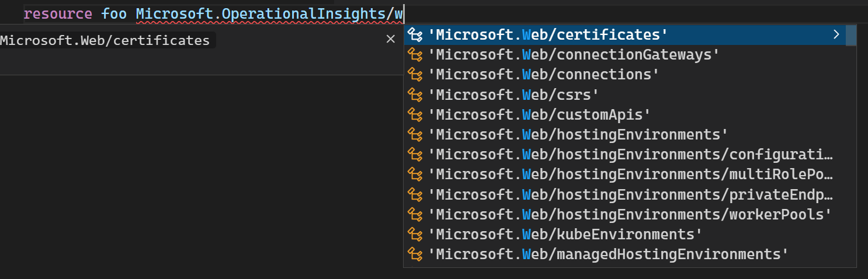Viewport: 868px width, 279px height.
Task: Click icon beside hostingEnvironments/configurati… suggestion
Action: click(x=415, y=155)
